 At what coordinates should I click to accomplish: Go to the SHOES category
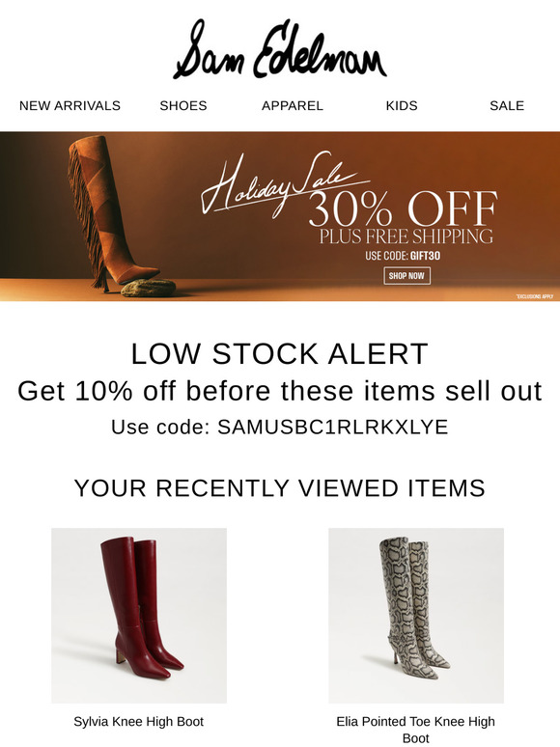183,105
